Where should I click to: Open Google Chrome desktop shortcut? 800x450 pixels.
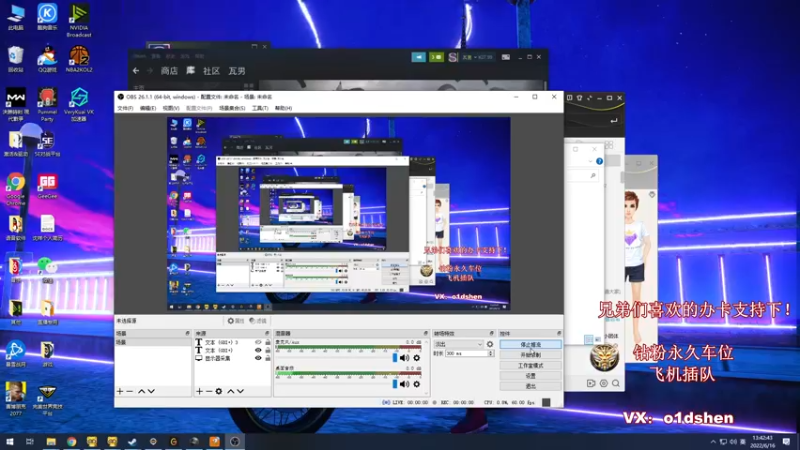click(15, 190)
